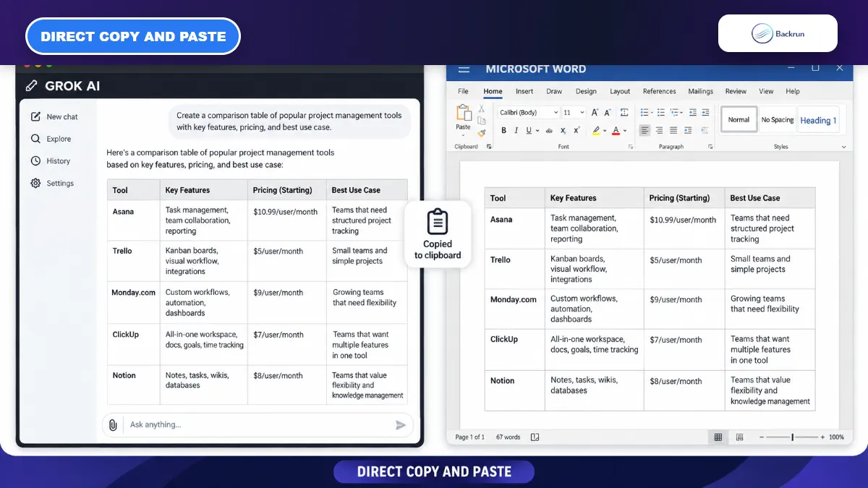Click the zoom in plus button
Viewport: 868px width, 488px height.
point(822,437)
